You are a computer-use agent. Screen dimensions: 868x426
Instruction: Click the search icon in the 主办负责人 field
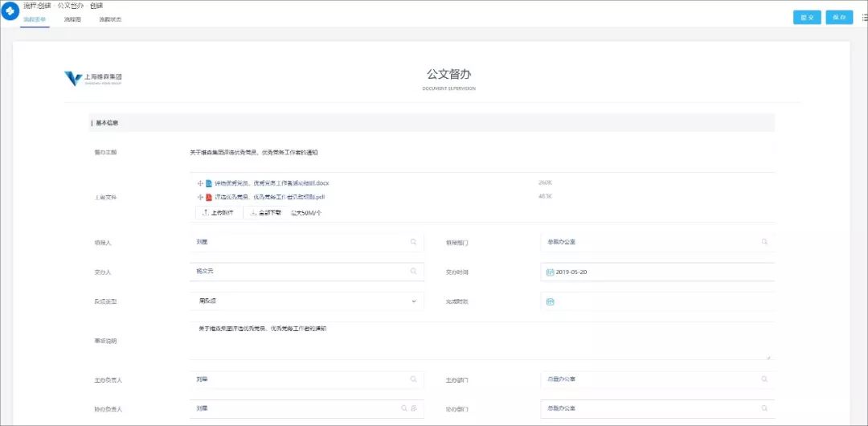pos(413,379)
